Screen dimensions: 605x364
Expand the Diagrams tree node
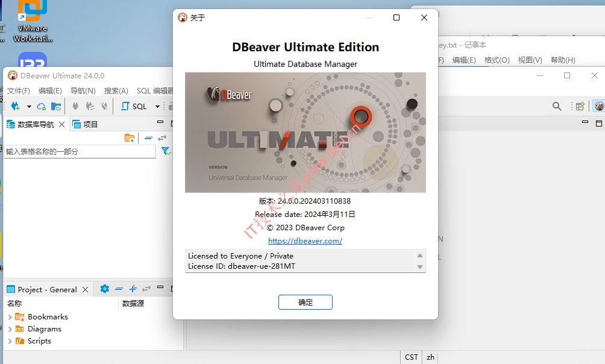pyautogui.click(x=10, y=329)
